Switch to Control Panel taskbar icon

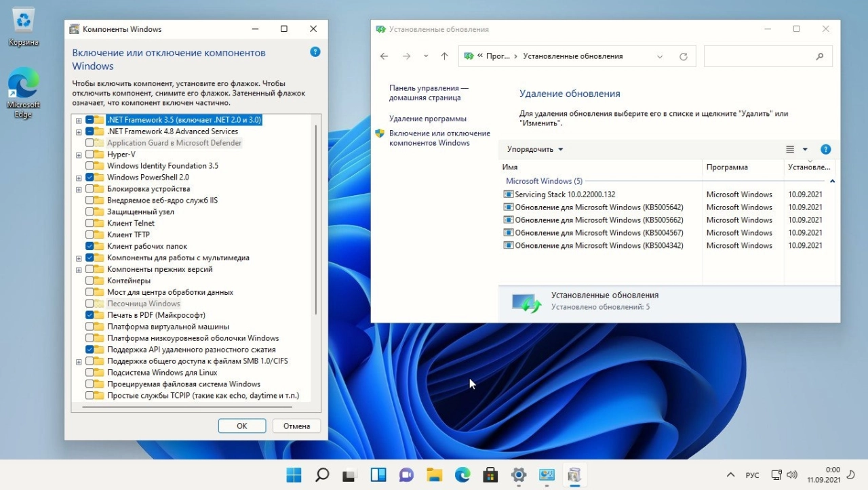pyautogui.click(x=547, y=475)
